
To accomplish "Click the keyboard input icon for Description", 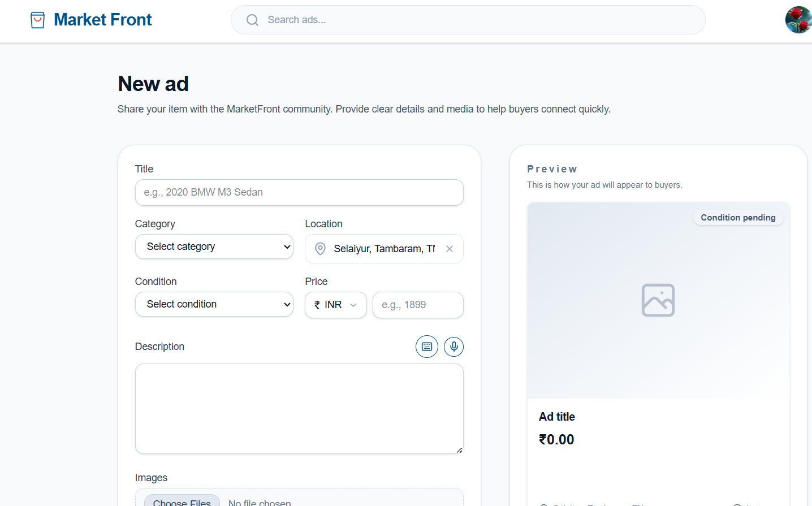I will (x=427, y=347).
